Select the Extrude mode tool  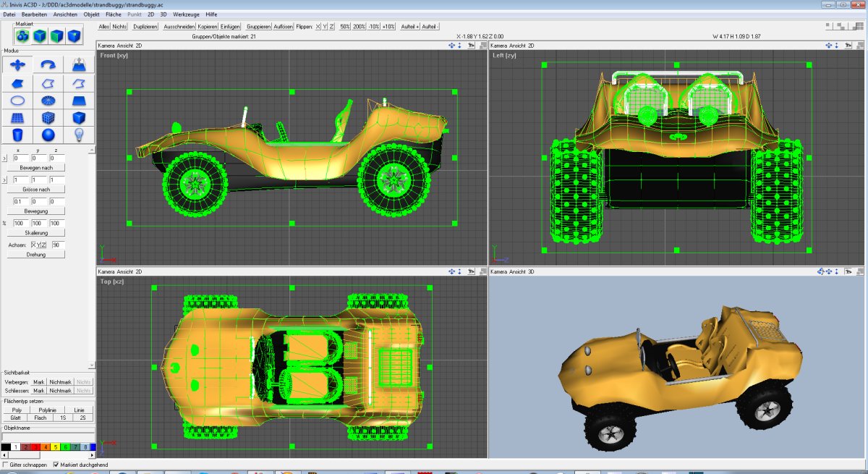click(x=79, y=66)
